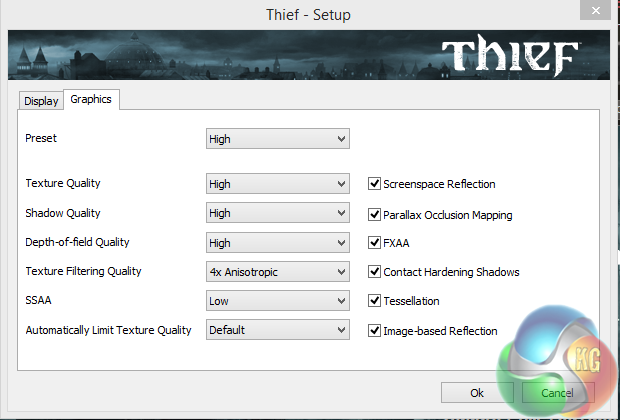
Task: Click the Shadow Quality label
Action: [x=63, y=213]
